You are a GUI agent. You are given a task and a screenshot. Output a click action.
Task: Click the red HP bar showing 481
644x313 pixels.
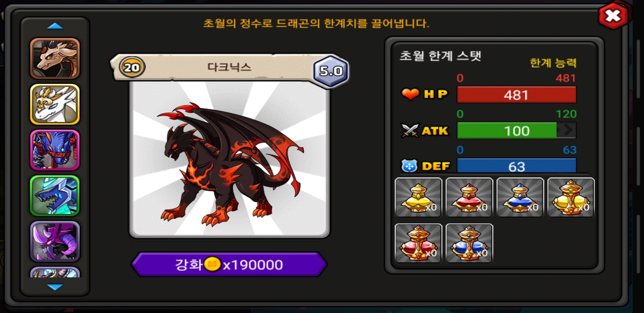pos(517,95)
